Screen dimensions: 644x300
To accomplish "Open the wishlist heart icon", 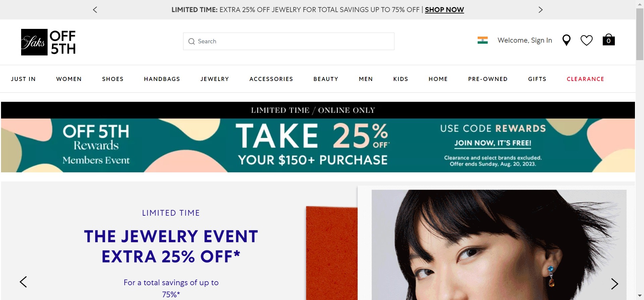I will (x=587, y=40).
